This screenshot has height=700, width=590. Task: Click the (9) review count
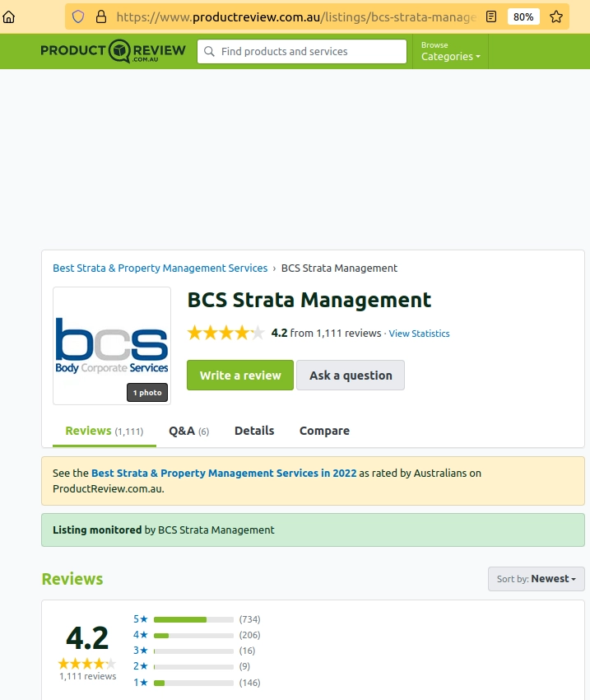(x=244, y=666)
